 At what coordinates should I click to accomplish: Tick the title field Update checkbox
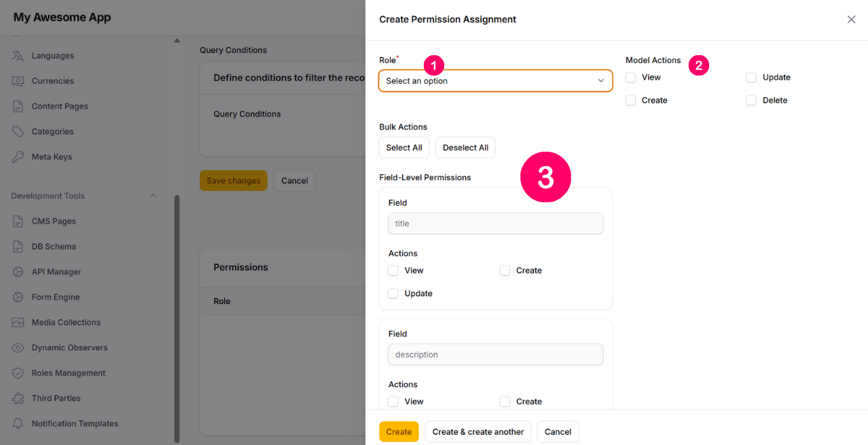click(393, 293)
